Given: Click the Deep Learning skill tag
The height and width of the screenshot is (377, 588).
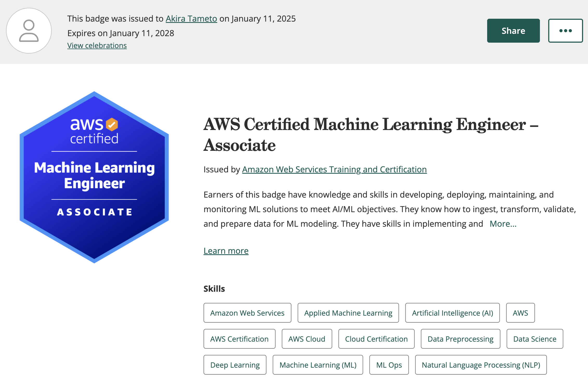Looking at the screenshot, I should 235,365.
